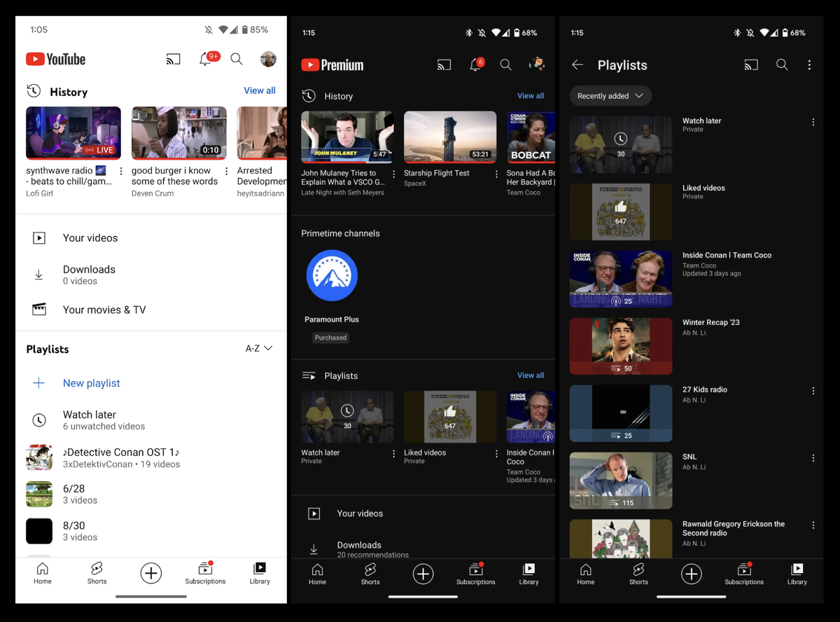Tap the YouTube Premium logo

(332, 65)
